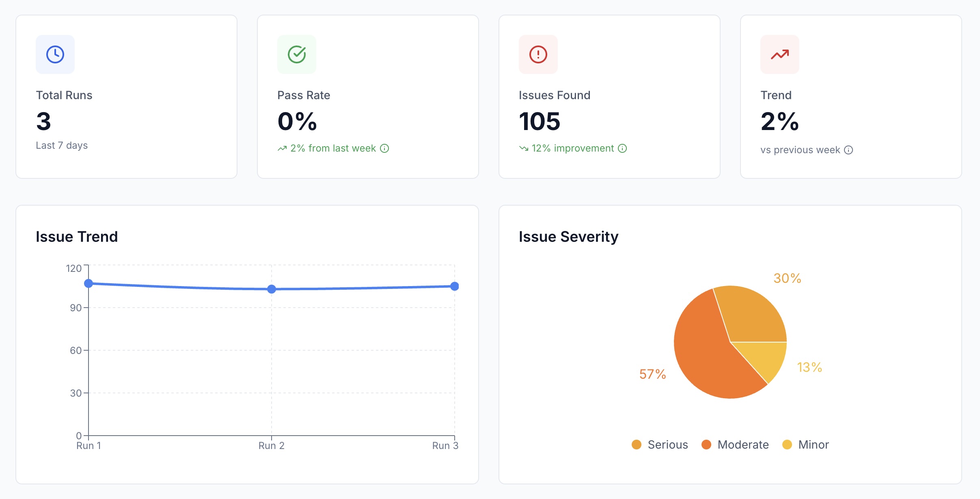
Task: Open the info icon beside 'vs previous week'
Action: click(x=849, y=150)
